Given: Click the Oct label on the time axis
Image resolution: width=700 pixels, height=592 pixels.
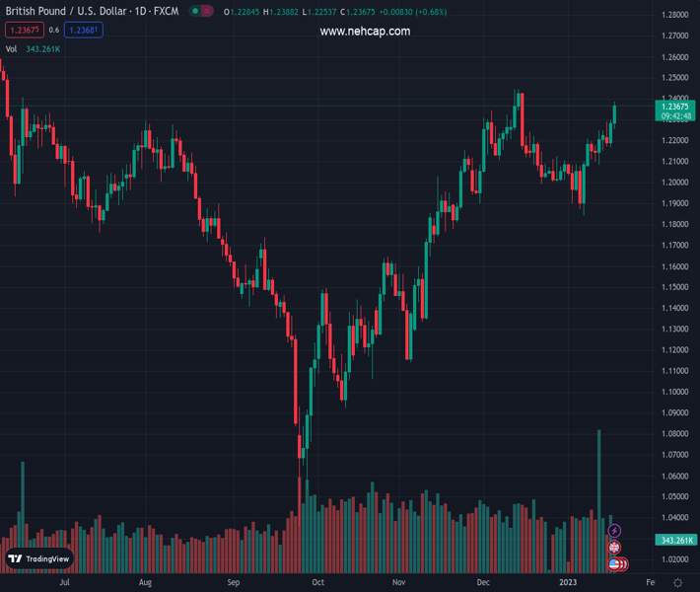Looking at the screenshot, I should pyautogui.click(x=317, y=583).
